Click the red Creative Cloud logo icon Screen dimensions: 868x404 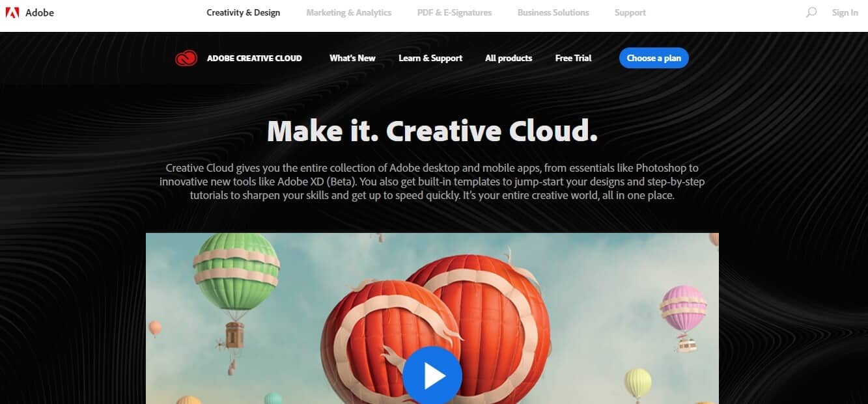tap(186, 59)
